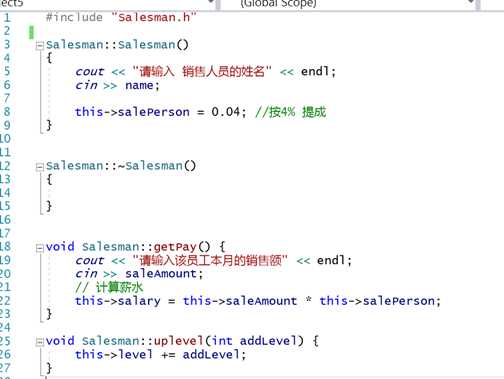Click the "Salesman.h" include string
Image resolution: width=504 pixels, height=379 pixels.
[153, 17]
